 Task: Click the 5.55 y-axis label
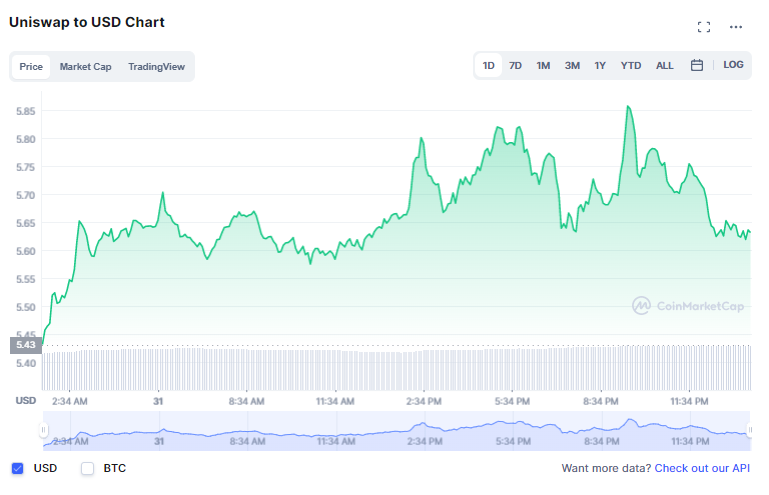26,279
